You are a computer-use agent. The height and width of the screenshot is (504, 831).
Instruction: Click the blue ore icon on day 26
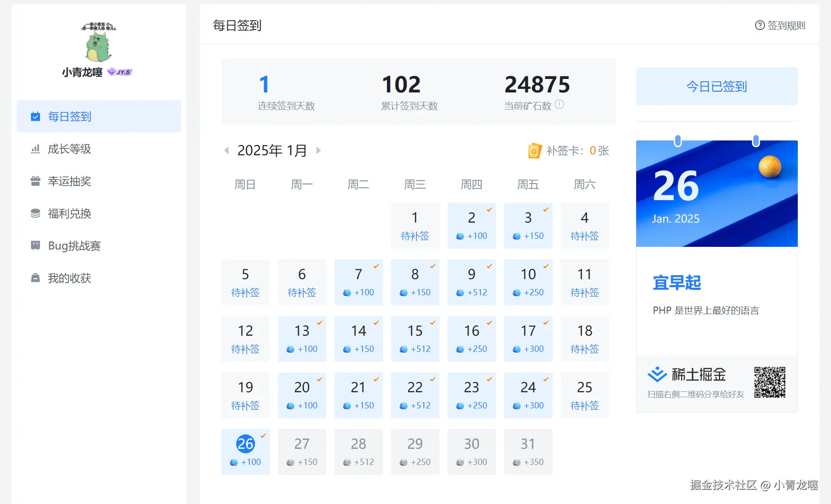(234, 461)
